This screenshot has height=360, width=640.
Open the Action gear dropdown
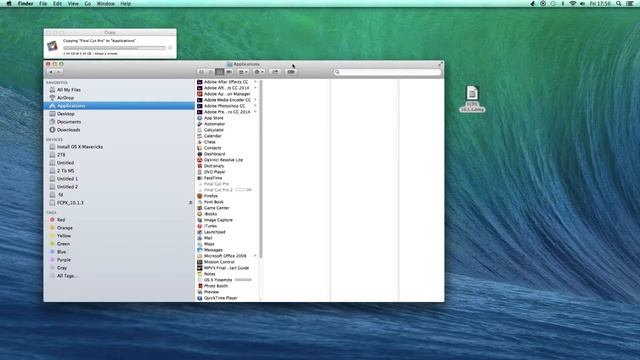(x=259, y=72)
